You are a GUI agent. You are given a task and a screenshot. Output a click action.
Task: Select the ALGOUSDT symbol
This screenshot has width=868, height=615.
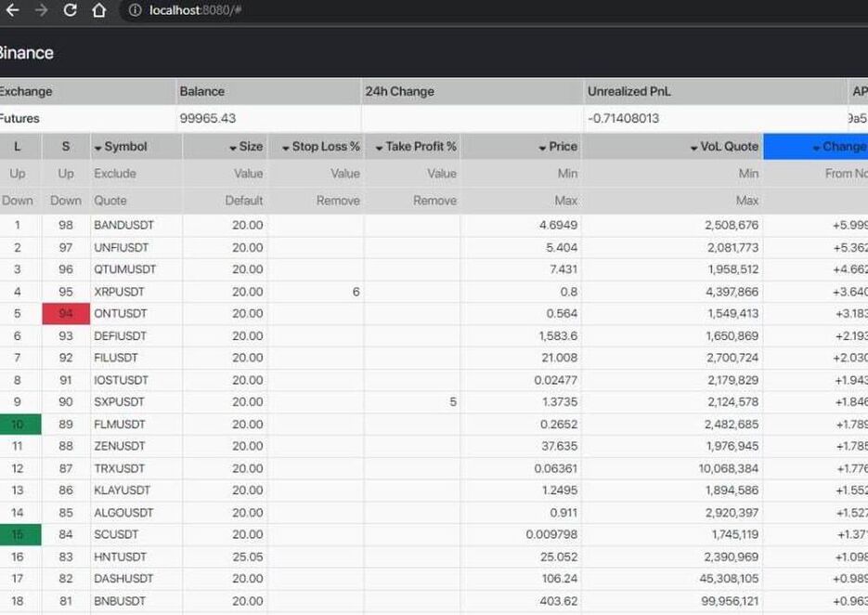[x=123, y=513]
